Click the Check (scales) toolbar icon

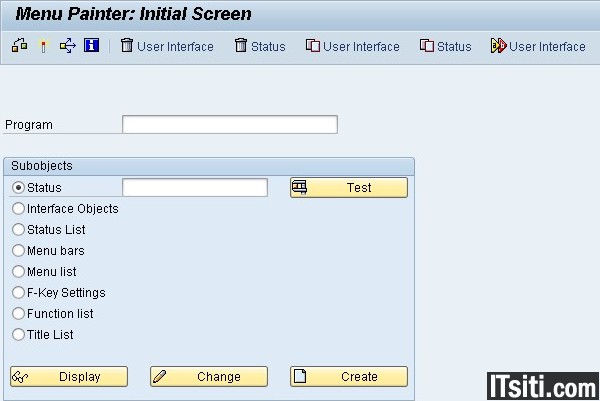19,46
